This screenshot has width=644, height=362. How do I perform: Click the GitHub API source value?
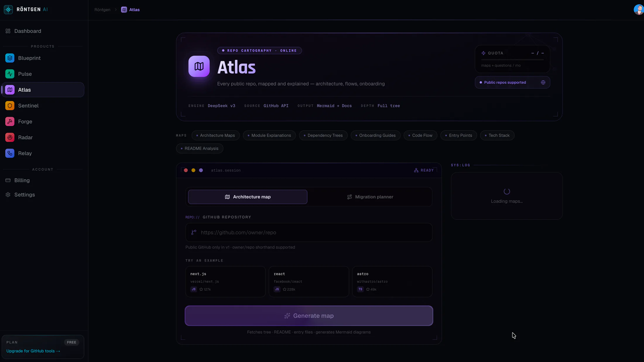pos(276,106)
